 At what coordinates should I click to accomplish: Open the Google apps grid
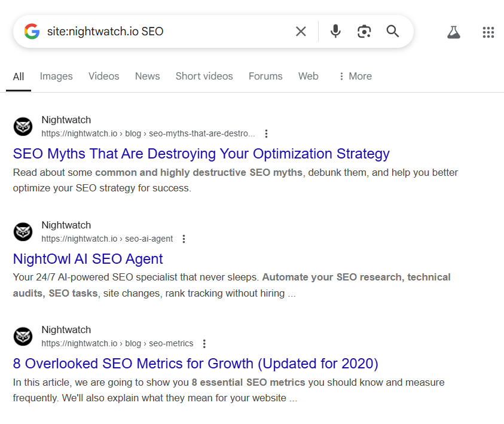[488, 32]
